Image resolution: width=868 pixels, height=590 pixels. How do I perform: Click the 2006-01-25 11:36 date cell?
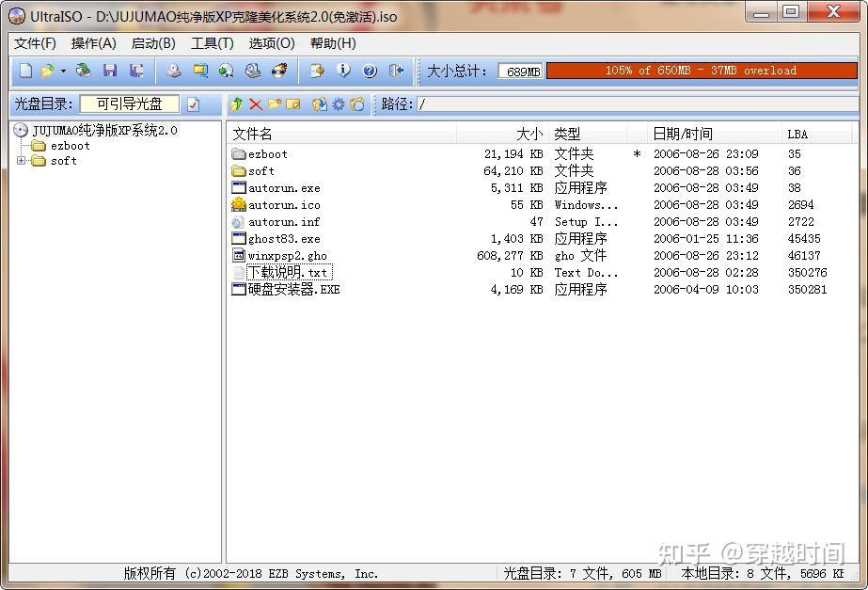pos(706,239)
